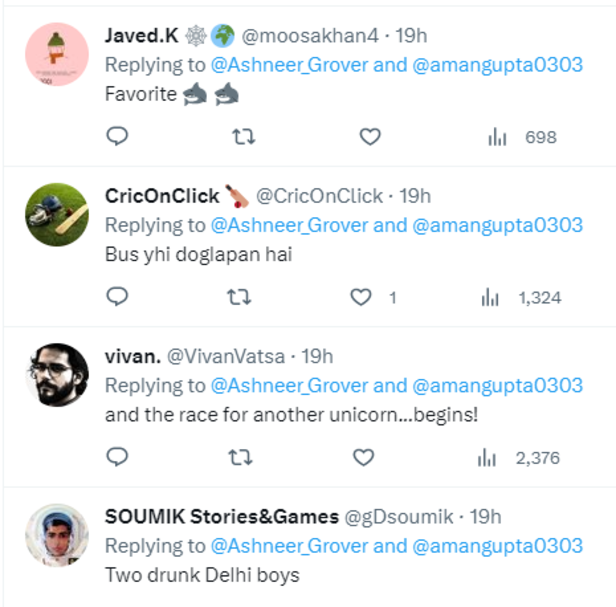The width and height of the screenshot is (616, 607).
Task: Open SOUMIK Stories&Games profile avatar
Action: [56, 536]
